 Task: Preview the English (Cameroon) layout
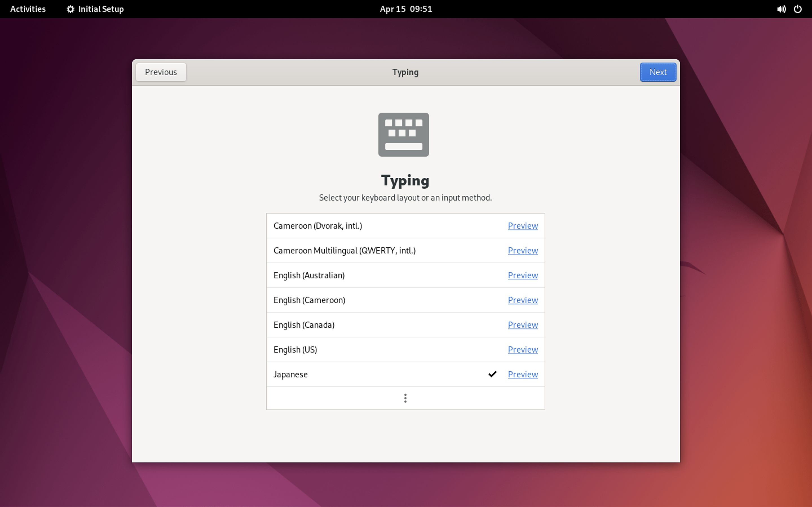[522, 300]
